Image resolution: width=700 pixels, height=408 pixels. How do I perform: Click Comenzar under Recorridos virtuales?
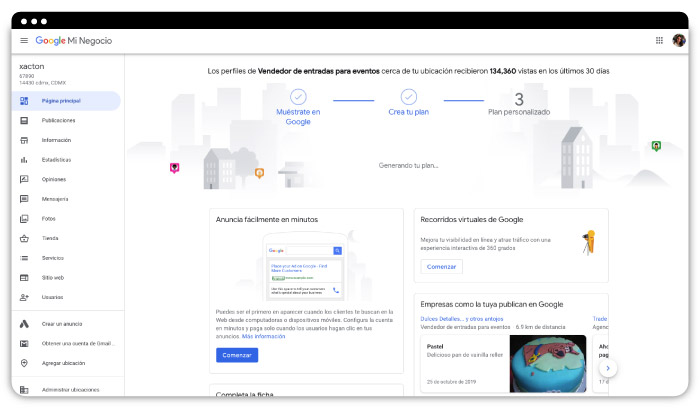point(442,266)
